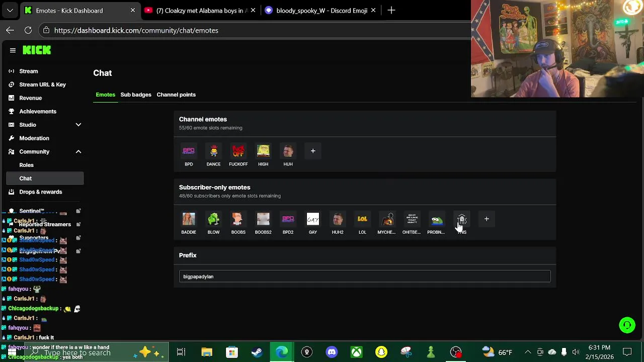Reload the Kick dashboard page
Viewport: 644px width, 362px height.
[28, 30]
